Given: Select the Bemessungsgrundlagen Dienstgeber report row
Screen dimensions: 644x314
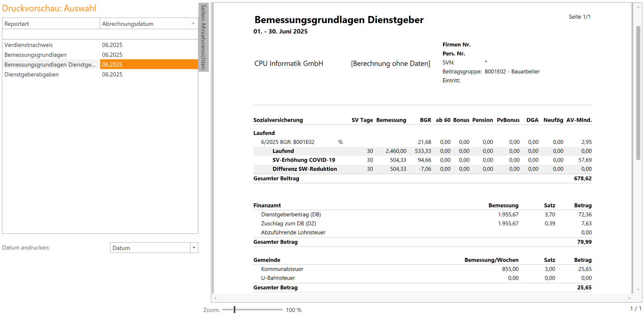Looking at the screenshot, I should coord(100,65).
